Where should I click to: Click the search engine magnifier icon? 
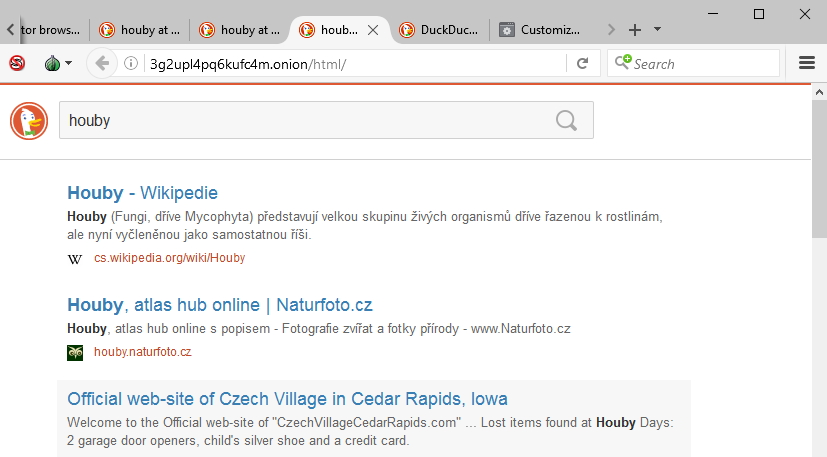coord(623,62)
